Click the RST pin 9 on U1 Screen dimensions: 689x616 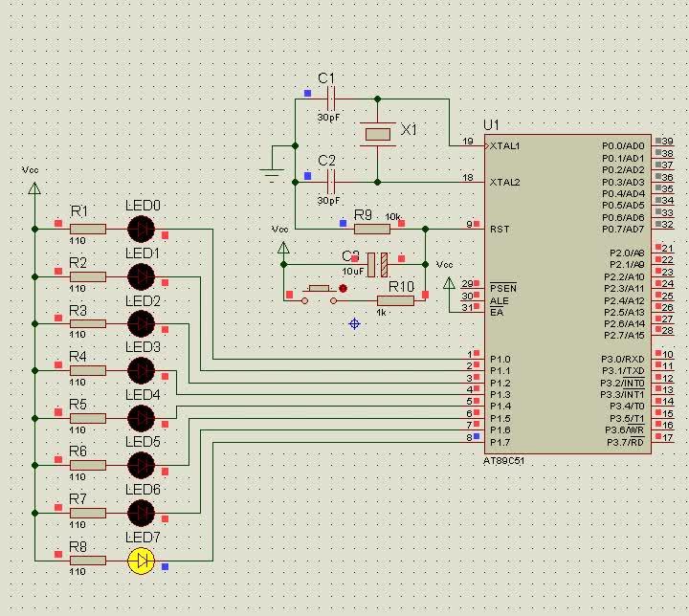471,230
